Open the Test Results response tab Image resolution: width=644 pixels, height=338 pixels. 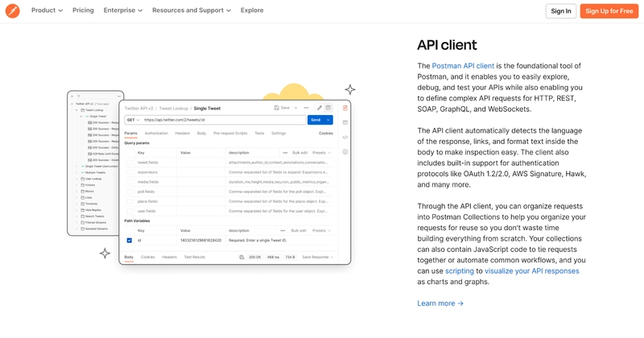click(x=194, y=257)
